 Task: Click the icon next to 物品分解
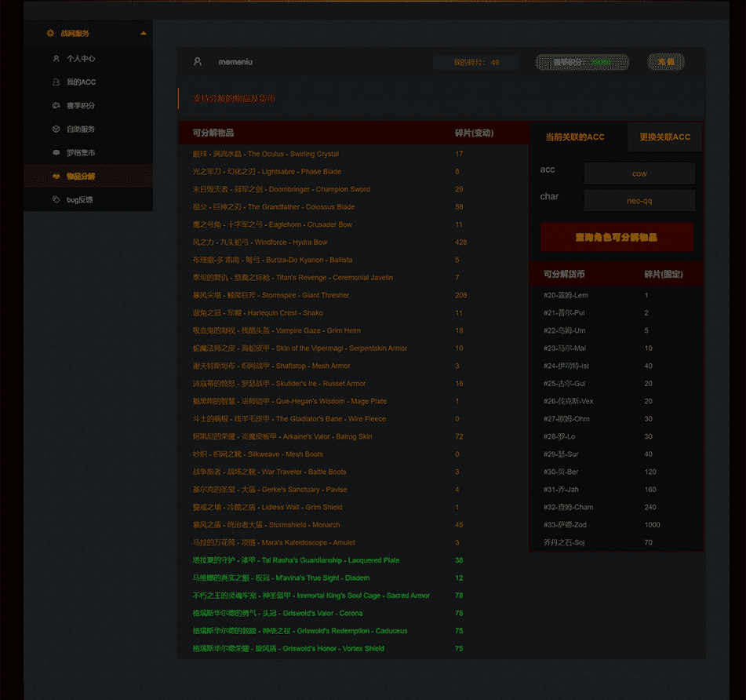56,177
